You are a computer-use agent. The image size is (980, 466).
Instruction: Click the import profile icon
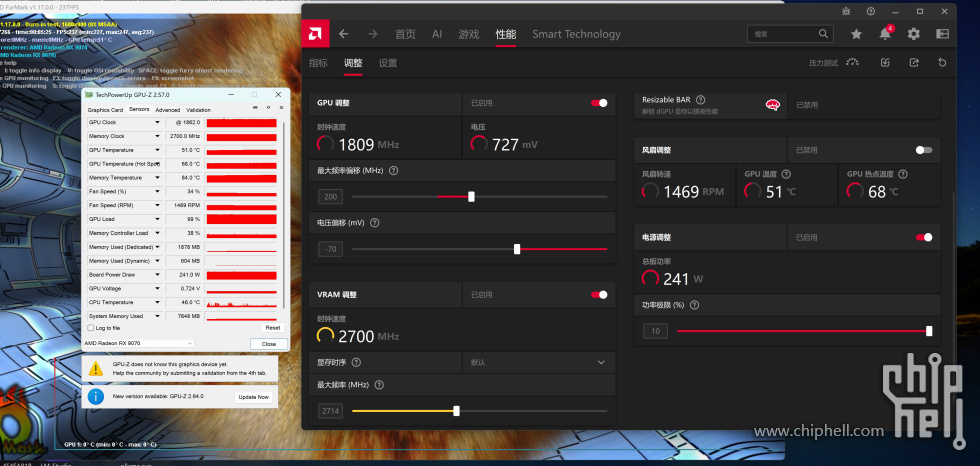[x=885, y=62]
